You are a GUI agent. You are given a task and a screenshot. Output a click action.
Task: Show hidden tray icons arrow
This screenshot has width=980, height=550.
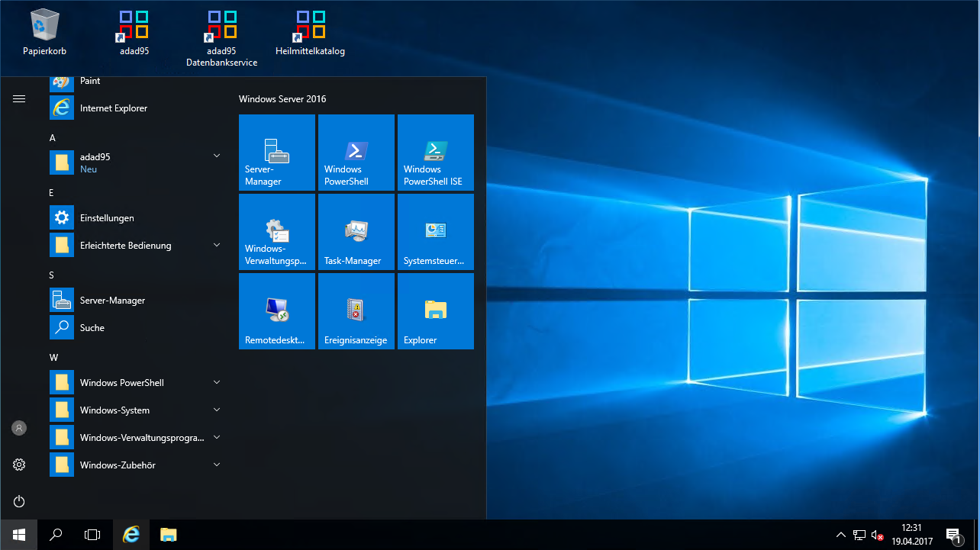(841, 535)
